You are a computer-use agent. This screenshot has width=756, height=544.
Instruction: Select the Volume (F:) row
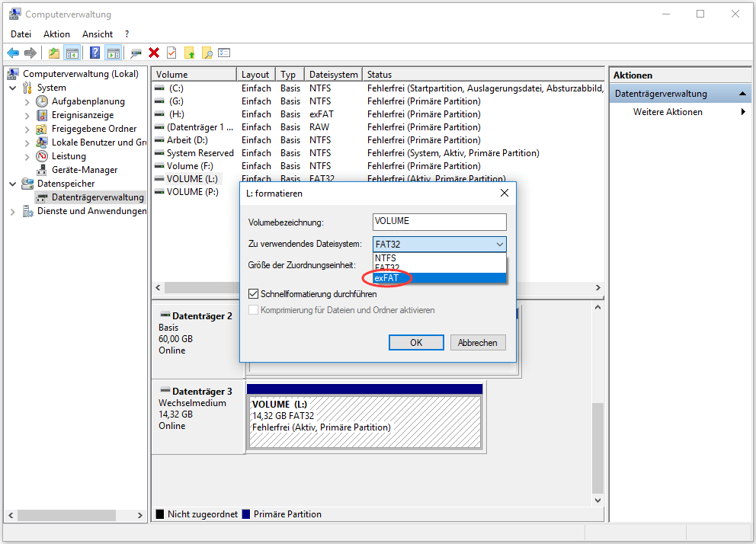(x=379, y=166)
